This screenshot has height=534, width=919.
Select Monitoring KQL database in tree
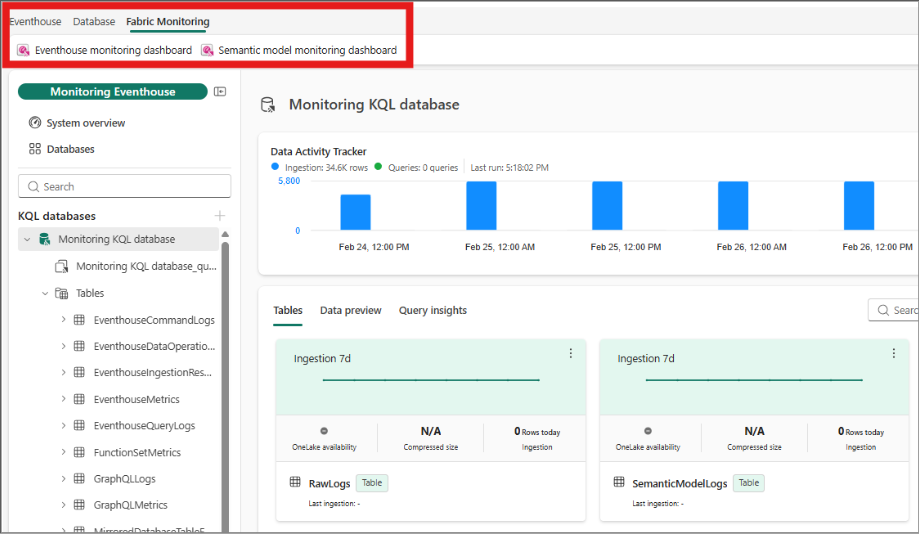point(118,239)
